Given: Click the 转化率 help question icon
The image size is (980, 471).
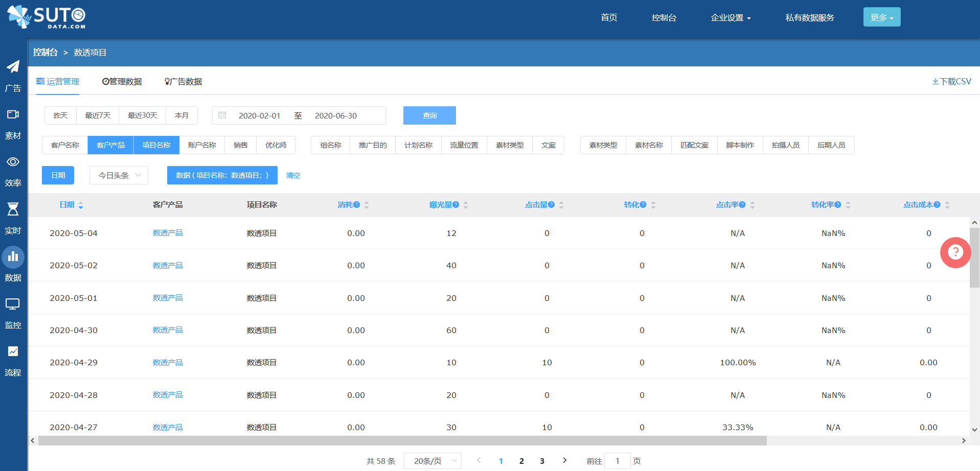Looking at the screenshot, I should coord(838,205).
